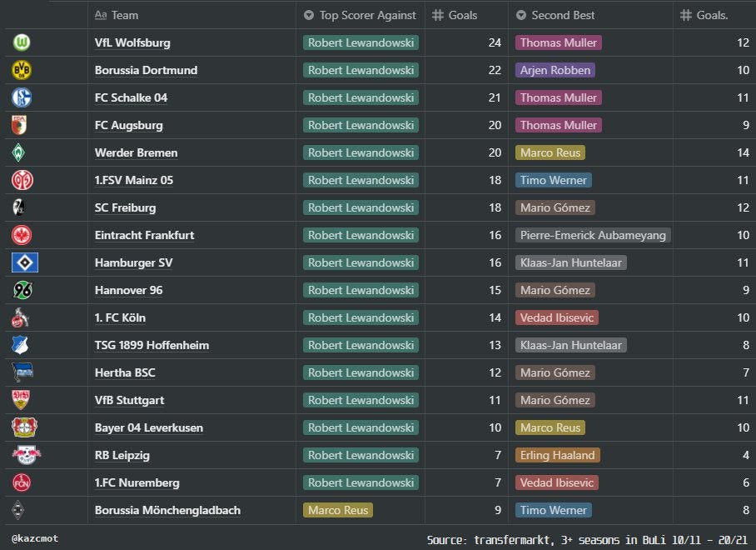Click the select-type icon beside Top Scorer Against

pos(309,16)
